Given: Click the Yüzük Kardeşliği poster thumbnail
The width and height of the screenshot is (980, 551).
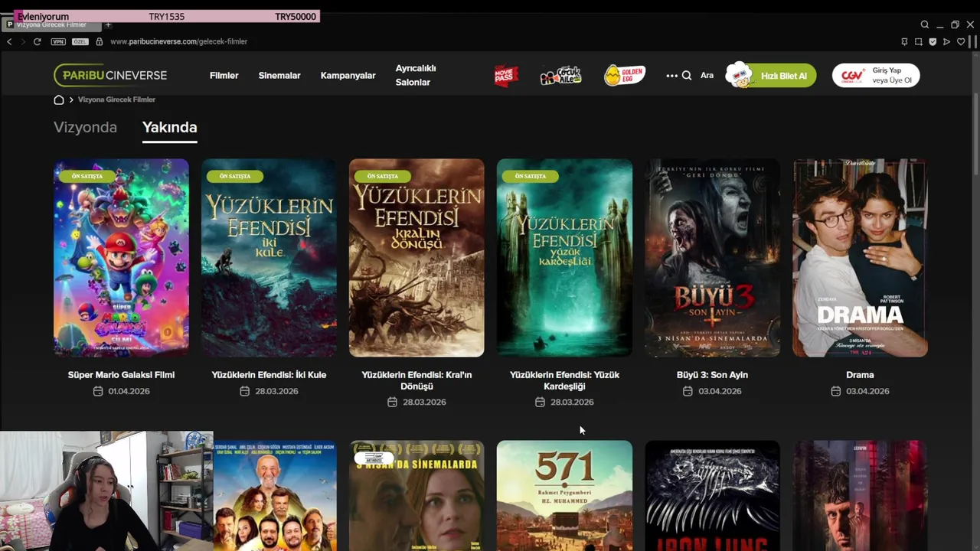Looking at the screenshot, I should pos(564,258).
